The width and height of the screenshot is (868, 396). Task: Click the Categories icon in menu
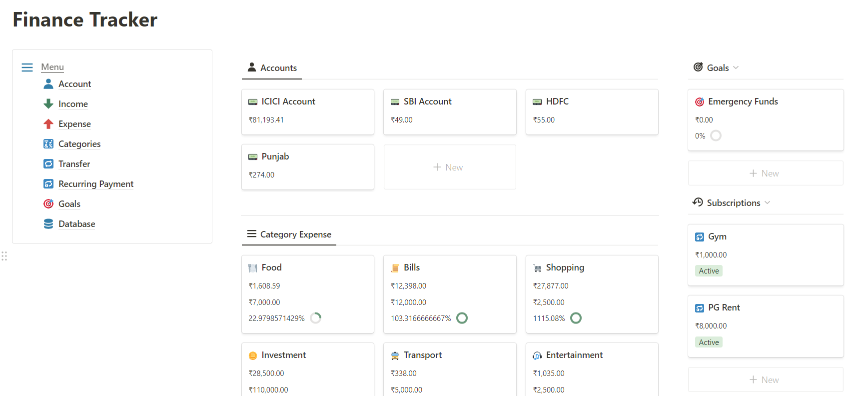[48, 144]
